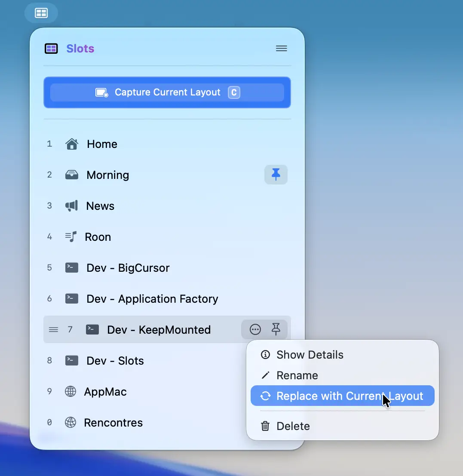Click the refresh arrows icon in menu
The width and height of the screenshot is (463, 476).
265,396
